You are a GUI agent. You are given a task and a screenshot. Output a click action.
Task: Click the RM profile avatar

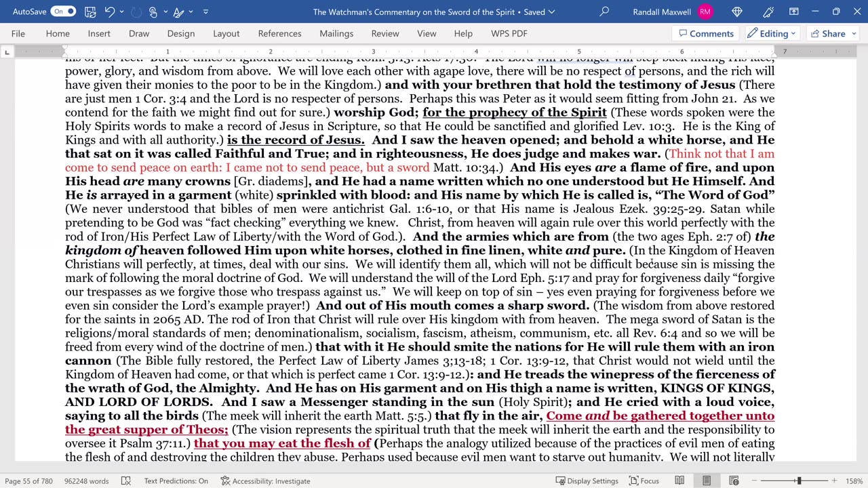coord(705,12)
